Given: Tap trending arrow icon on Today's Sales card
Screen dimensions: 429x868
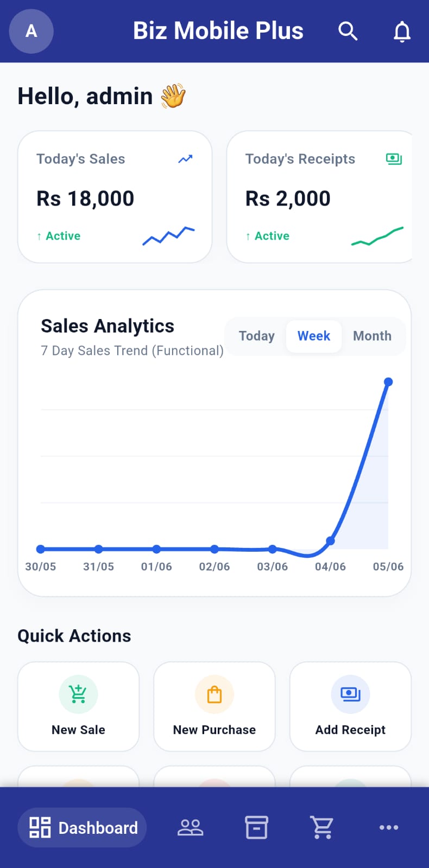Looking at the screenshot, I should coord(186,159).
